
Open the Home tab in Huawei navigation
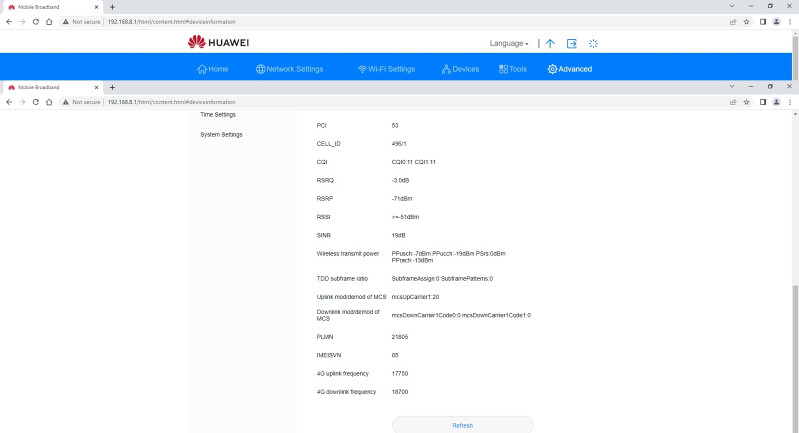(213, 69)
